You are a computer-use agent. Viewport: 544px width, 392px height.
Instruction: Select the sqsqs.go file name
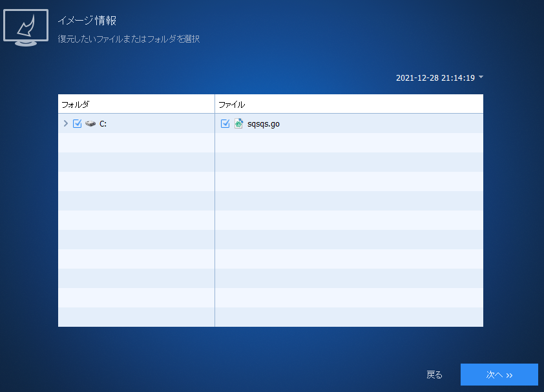coord(264,124)
